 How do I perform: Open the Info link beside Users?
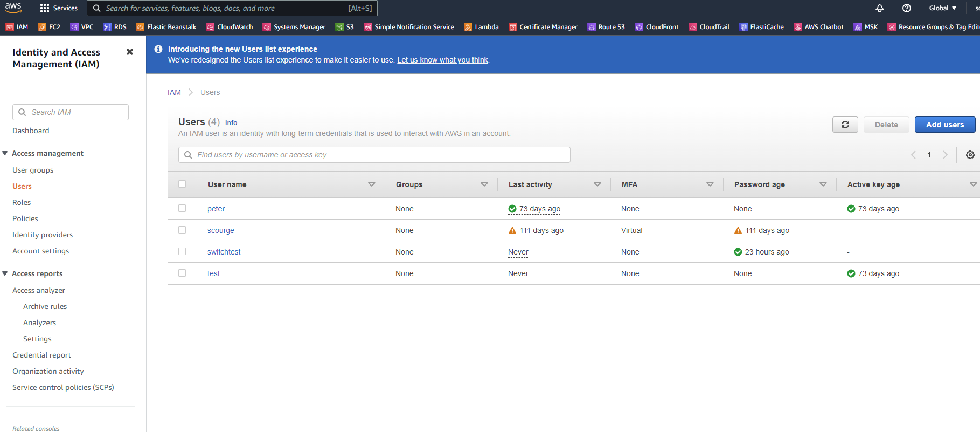[231, 123]
